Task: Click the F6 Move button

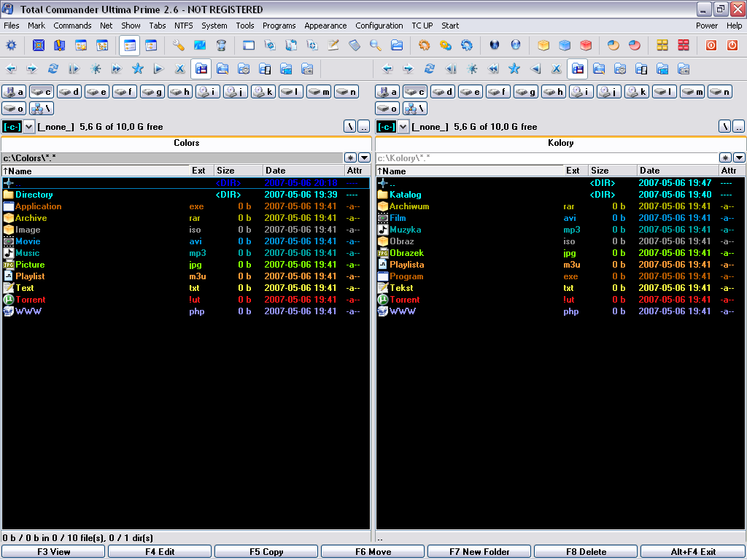Action: click(x=373, y=552)
